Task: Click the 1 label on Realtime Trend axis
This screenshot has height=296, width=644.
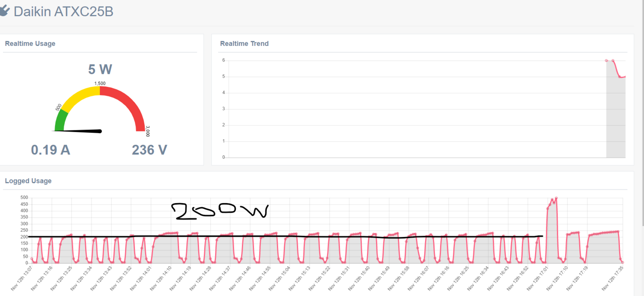Action: click(223, 141)
